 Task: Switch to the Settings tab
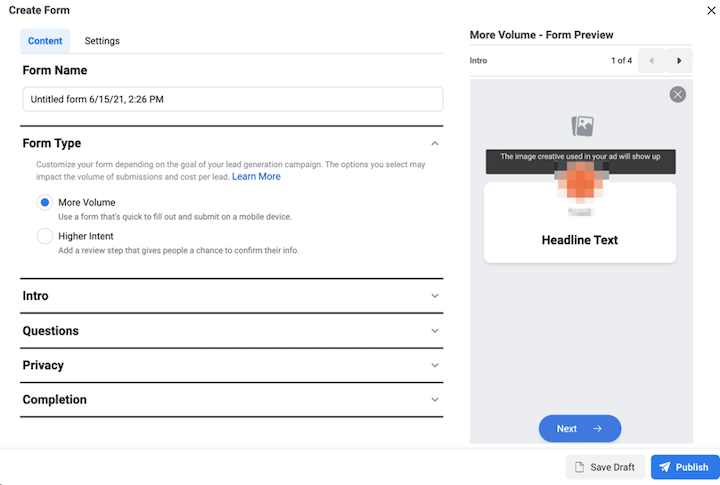(102, 41)
